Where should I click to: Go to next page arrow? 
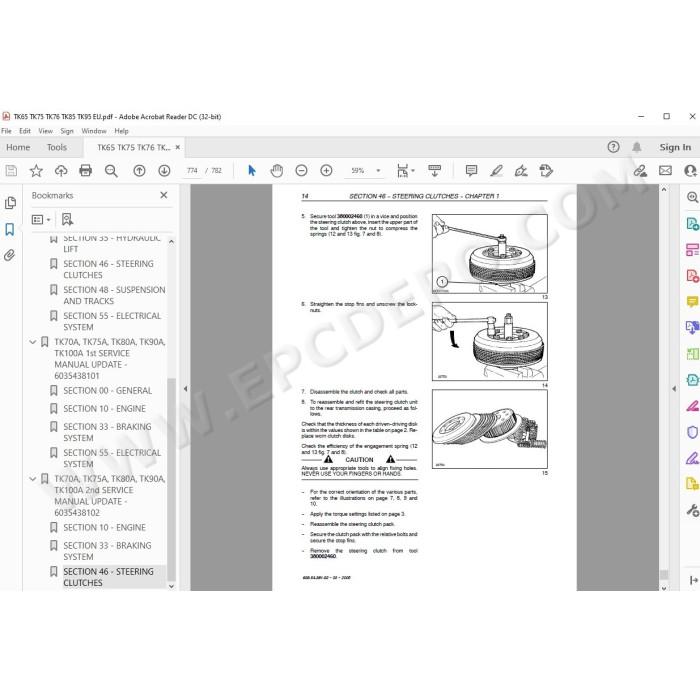[164, 171]
